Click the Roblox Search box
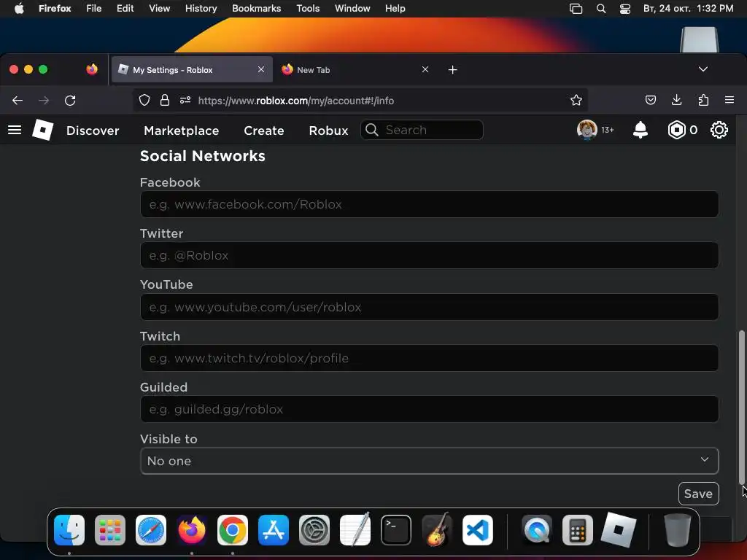Viewport: 747px width, 560px height. coord(422,130)
